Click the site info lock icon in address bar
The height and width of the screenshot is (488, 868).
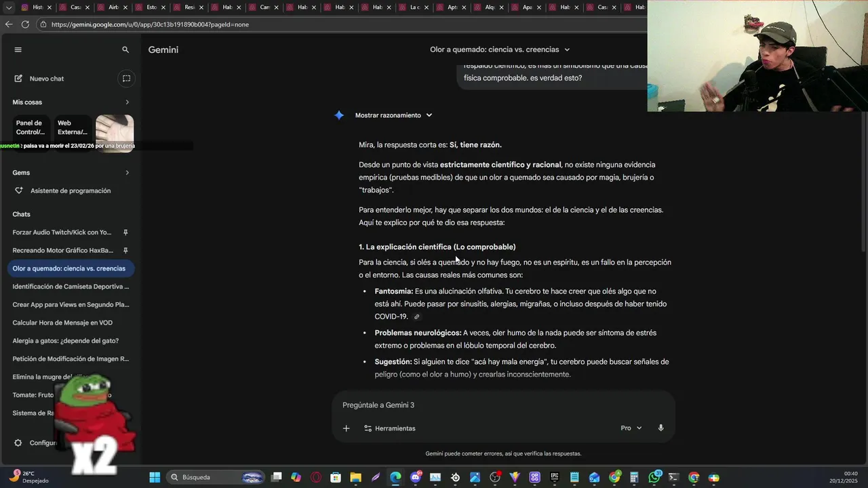pyautogui.click(x=43, y=24)
